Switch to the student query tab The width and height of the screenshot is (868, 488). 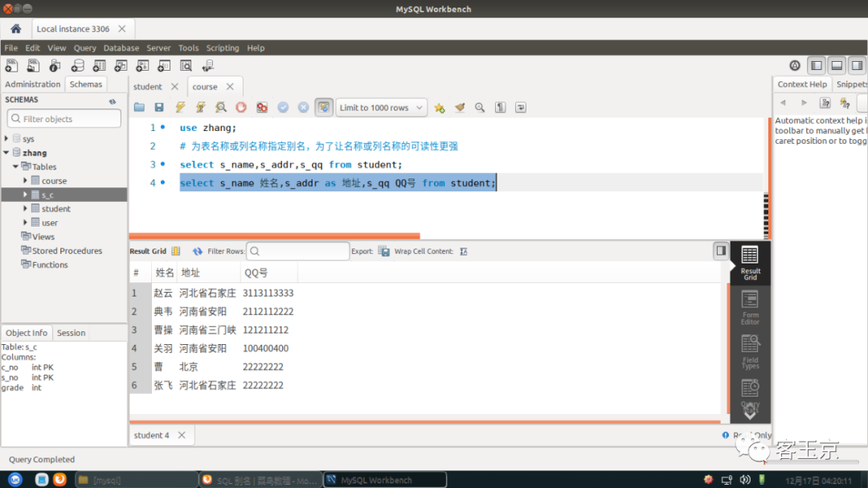(x=148, y=87)
